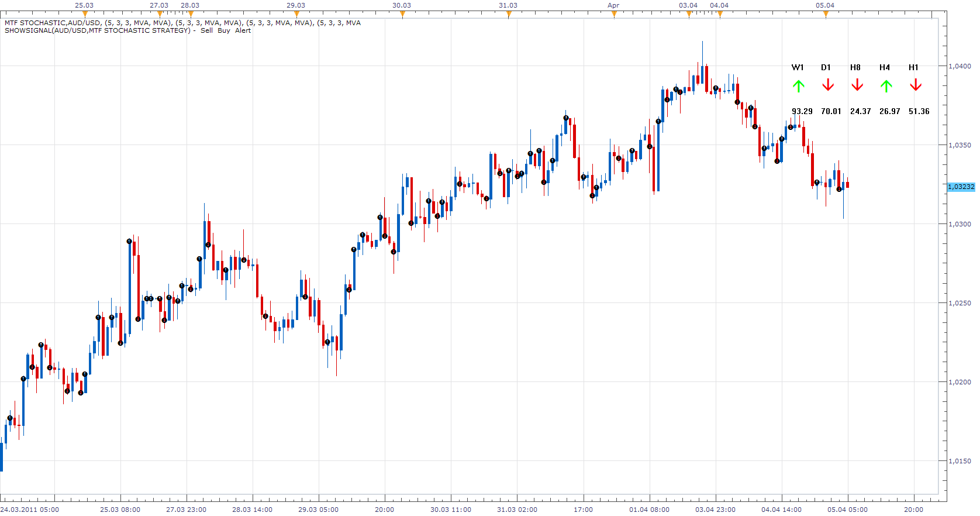Click the 1,0150 price axis label
This screenshot has width=980, height=516.
click(960, 461)
